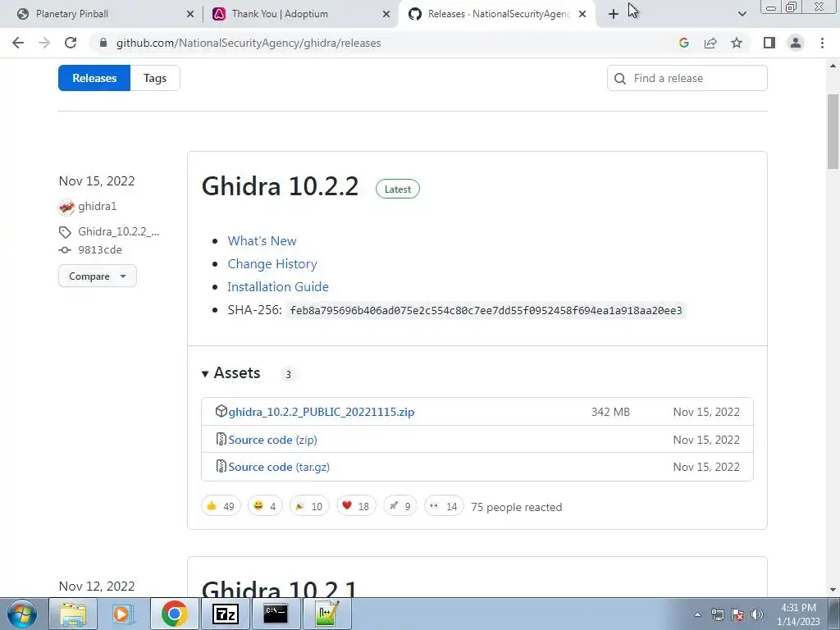The height and width of the screenshot is (630, 840).
Task: Click the Latest badge
Action: 398,189
